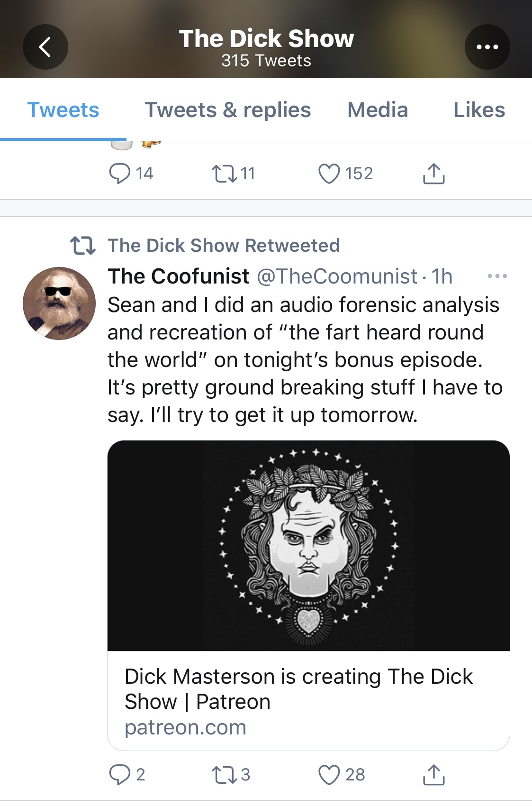Share The Coofunist's tweet

click(433, 775)
